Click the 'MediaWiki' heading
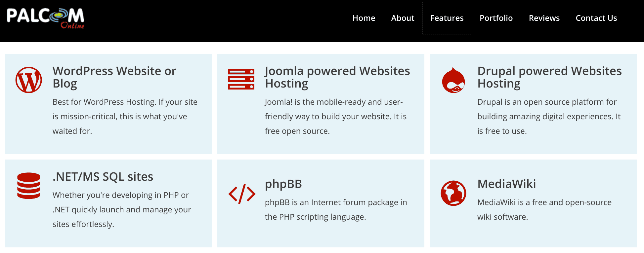The width and height of the screenshot is (644, 253). [506, 184]
